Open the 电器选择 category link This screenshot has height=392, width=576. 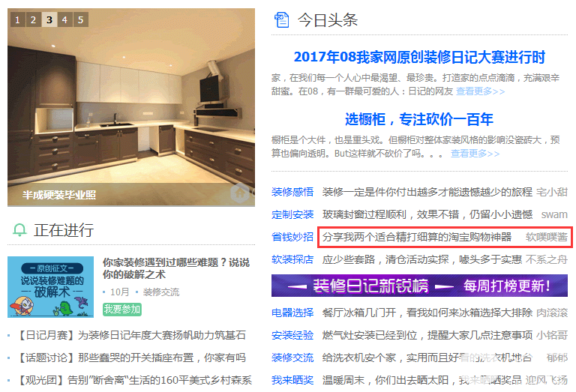(292, 313)
